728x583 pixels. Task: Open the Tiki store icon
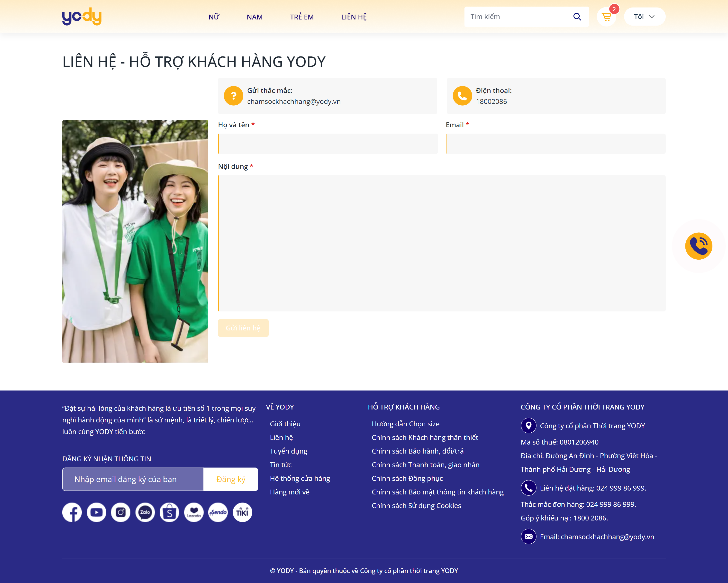click(242, 512)
